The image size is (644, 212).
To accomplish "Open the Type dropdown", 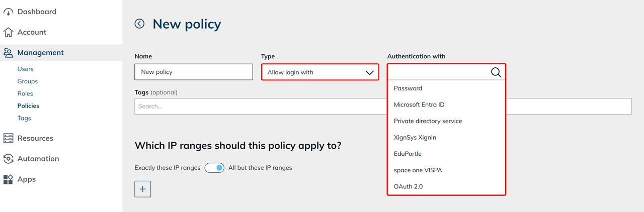I will coord(320,72).
